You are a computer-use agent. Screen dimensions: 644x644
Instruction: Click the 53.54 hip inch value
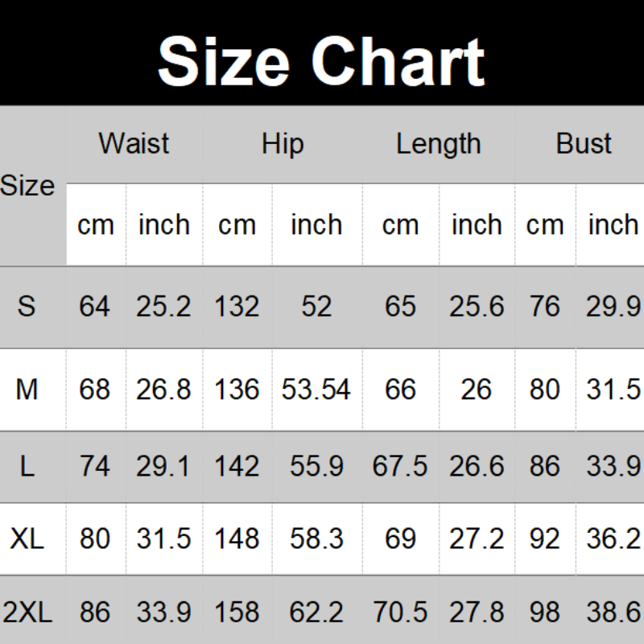pos(316,390)
